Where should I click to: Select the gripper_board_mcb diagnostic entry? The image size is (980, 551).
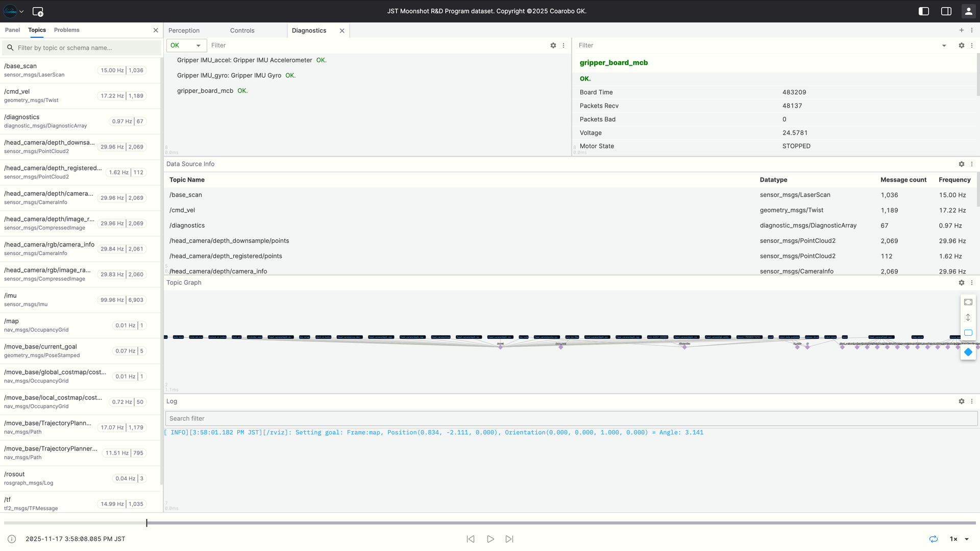click(205, 90)
